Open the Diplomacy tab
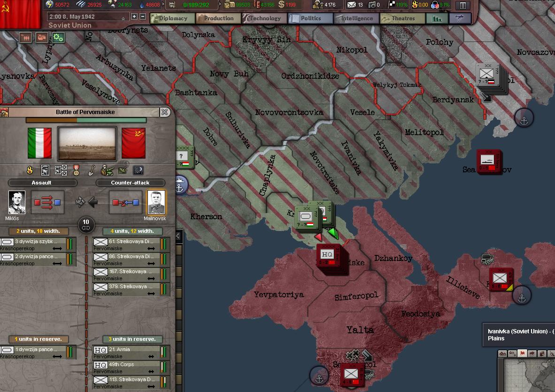The image size is (555, 392). point(172,19)
